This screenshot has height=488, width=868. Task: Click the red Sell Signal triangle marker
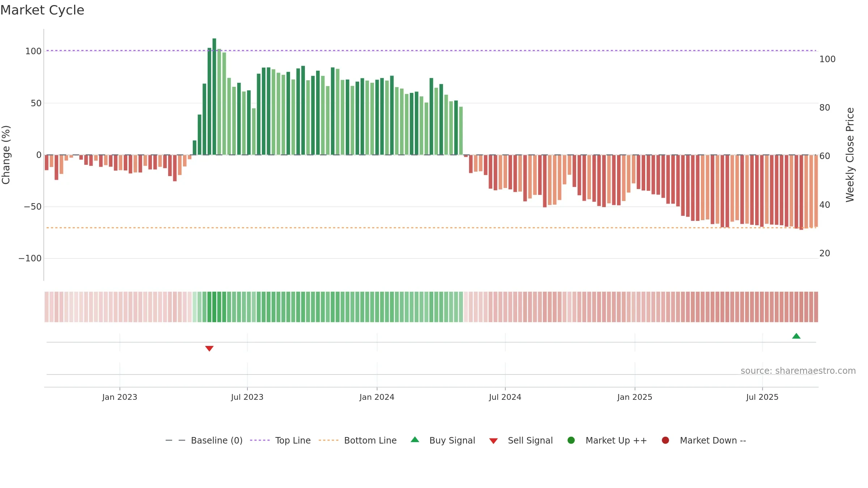(209, 348)
